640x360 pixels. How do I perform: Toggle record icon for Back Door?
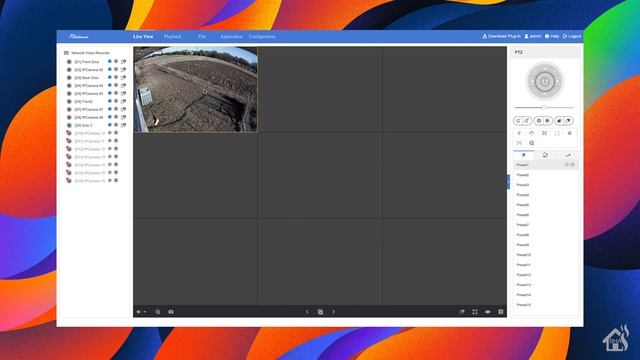click(x=116, y=78)
